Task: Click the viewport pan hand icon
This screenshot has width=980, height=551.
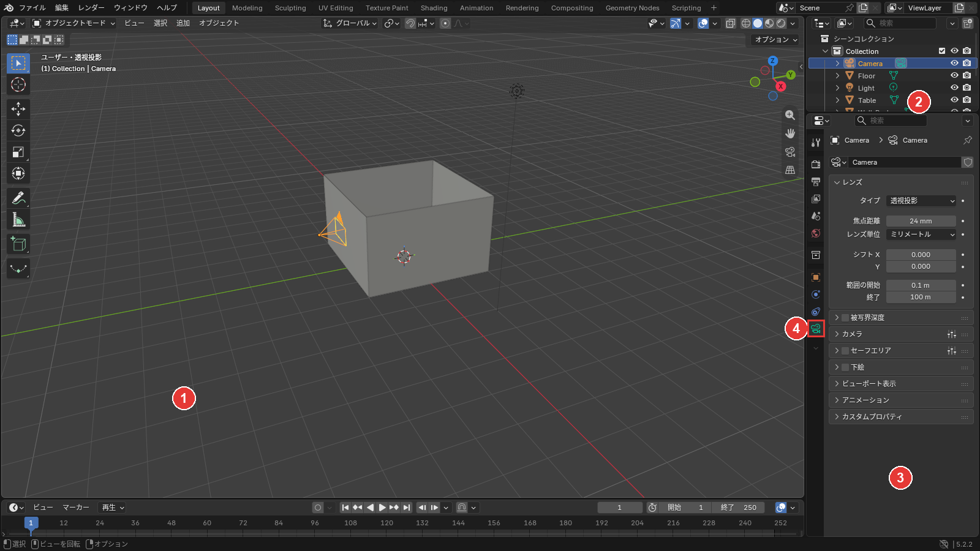Action: coord(790,133)
